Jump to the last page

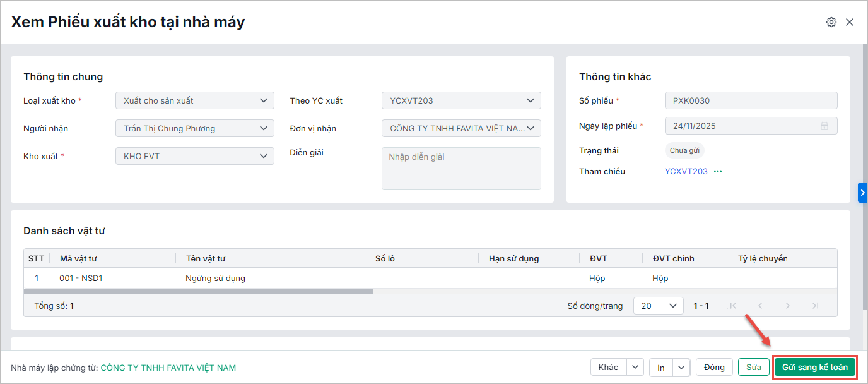815,306
